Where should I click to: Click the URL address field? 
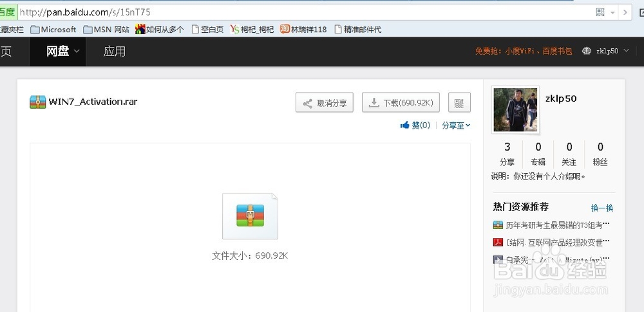click(304, 12)
